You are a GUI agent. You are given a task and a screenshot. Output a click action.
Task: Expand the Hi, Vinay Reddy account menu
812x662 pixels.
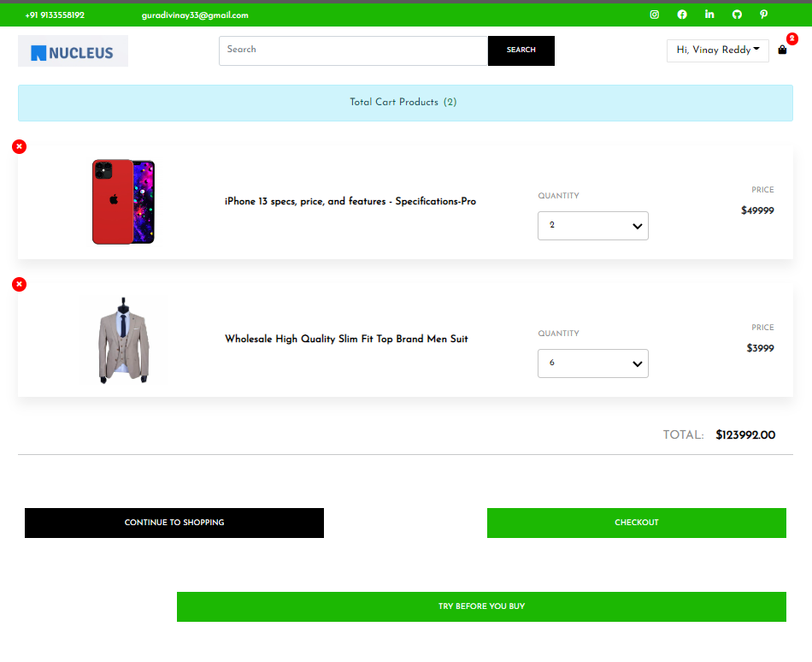coord(717,50)
